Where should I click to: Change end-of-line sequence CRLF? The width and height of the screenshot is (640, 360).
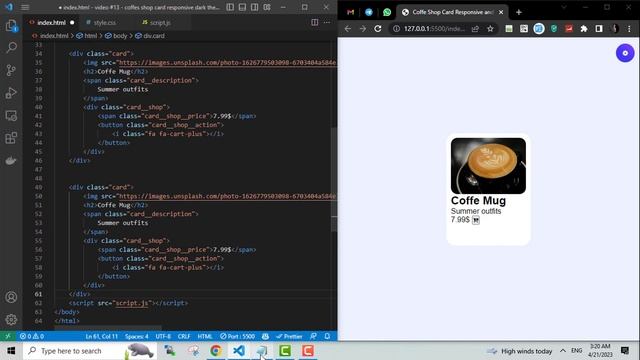pos(184,336)
